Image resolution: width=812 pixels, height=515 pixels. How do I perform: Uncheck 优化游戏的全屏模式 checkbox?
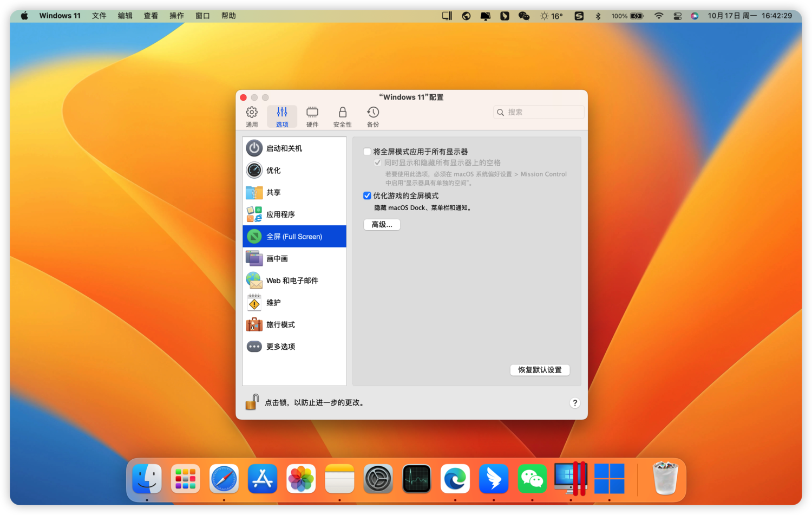click(367, 195)
